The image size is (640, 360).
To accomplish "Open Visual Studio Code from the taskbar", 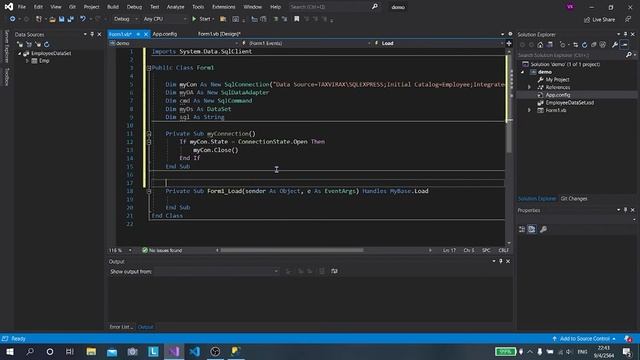I will pos(195,351).
